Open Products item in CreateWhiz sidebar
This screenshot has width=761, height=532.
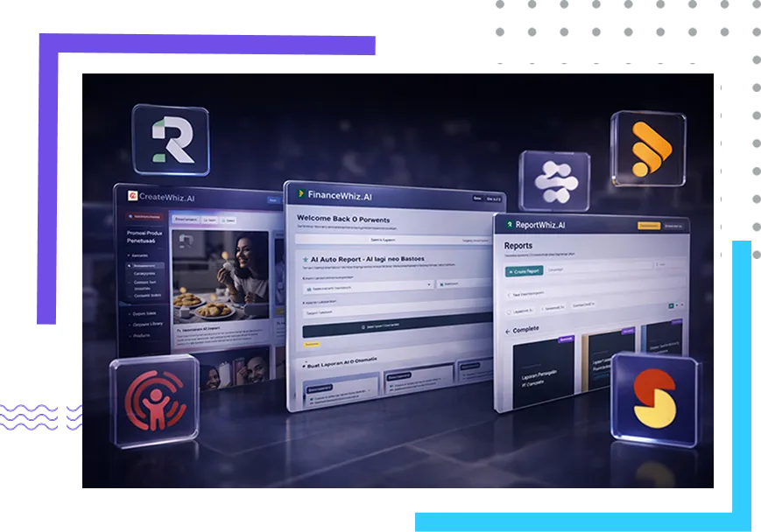point(140,336)
